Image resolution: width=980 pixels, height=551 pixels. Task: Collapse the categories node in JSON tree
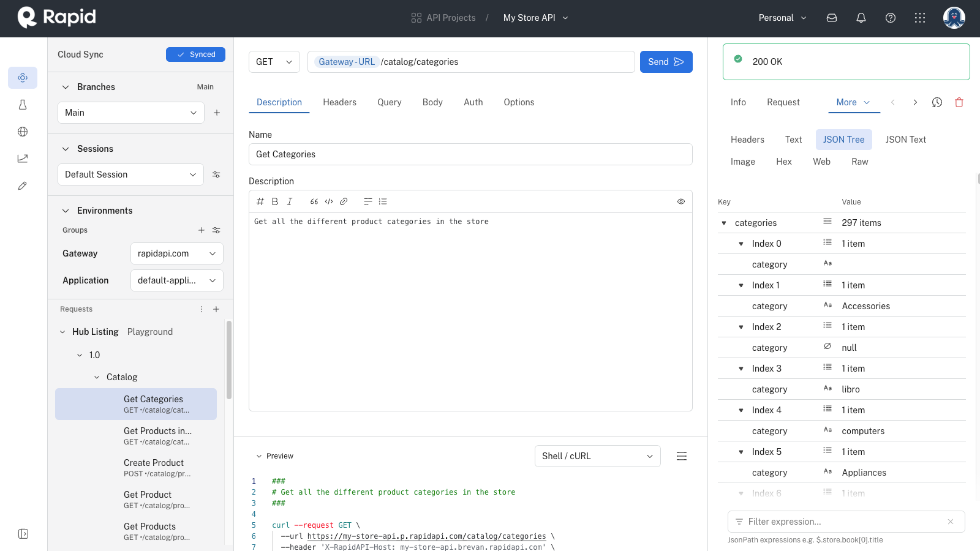point(724,223)
